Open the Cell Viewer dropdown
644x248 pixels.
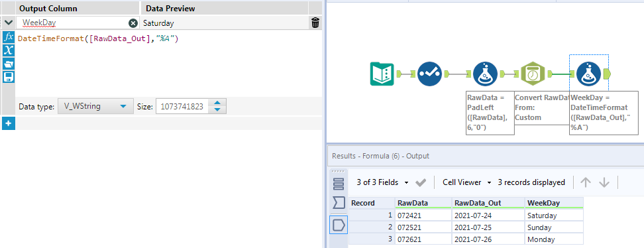point(466,182)
